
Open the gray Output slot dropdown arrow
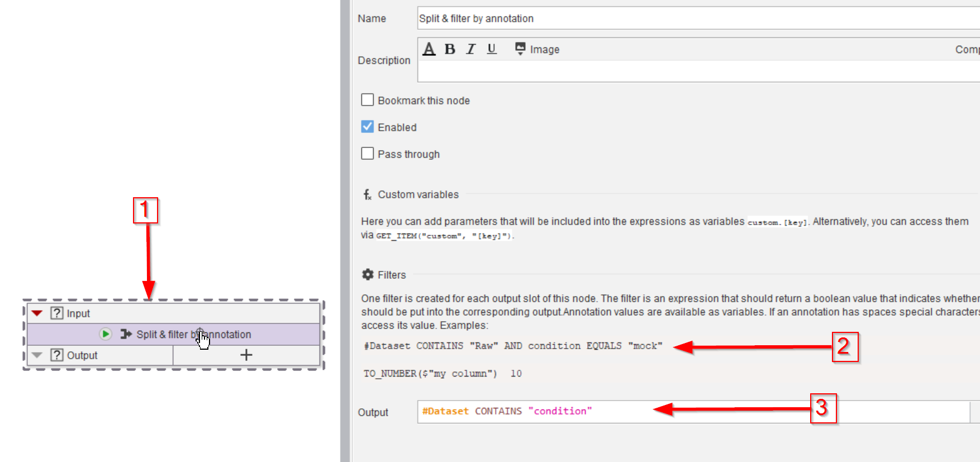pos(37,355)
